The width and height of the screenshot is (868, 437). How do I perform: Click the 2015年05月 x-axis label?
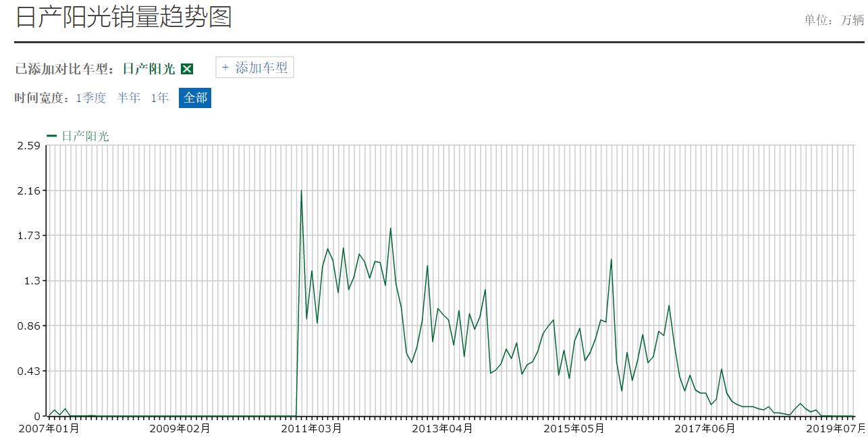coord(574,428)
